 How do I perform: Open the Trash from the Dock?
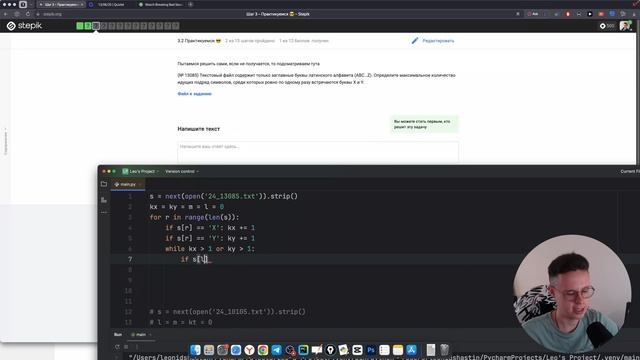coord(444,350)
